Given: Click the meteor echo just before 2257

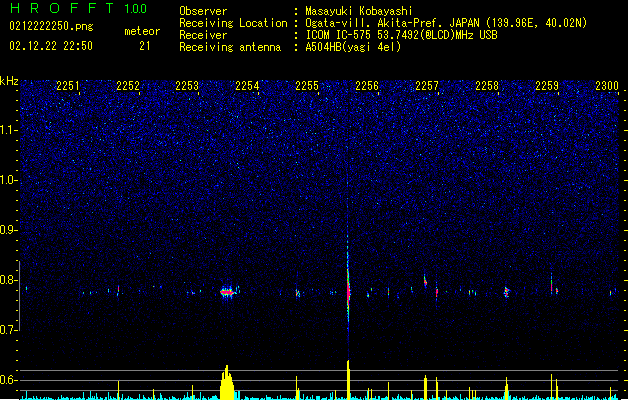Looking at the screenshot, I should (425, 281).
